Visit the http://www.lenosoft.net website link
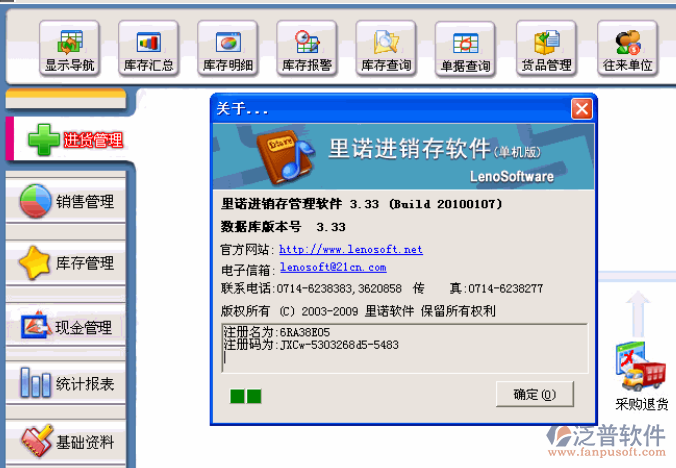The width and height of the screenshot is (676, 468). pyautogui.click(x=351, y=249)
